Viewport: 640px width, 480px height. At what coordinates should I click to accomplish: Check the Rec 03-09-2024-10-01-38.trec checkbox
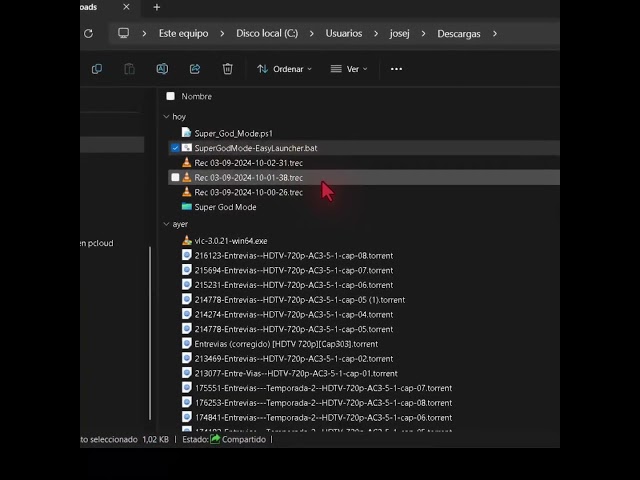[x=175, y=177]
